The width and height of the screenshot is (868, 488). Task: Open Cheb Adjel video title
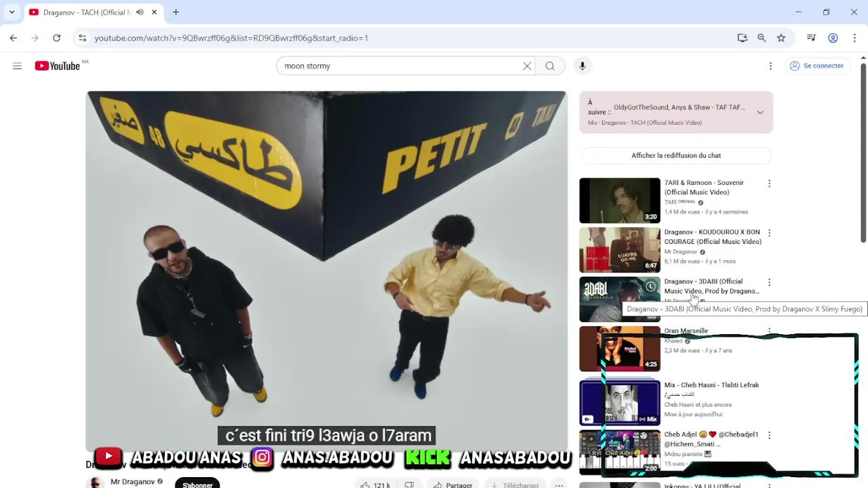coord(711,439)
